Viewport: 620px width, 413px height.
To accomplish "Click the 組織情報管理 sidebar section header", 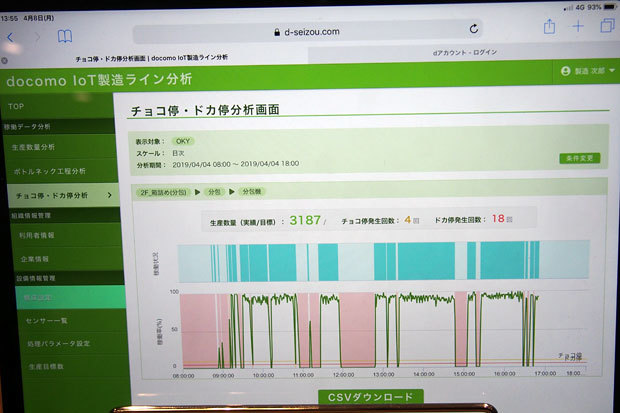I will click(31, 216).
